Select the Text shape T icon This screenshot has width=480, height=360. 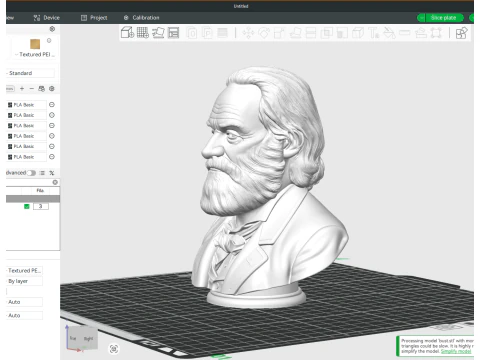(x=373, y=33)
